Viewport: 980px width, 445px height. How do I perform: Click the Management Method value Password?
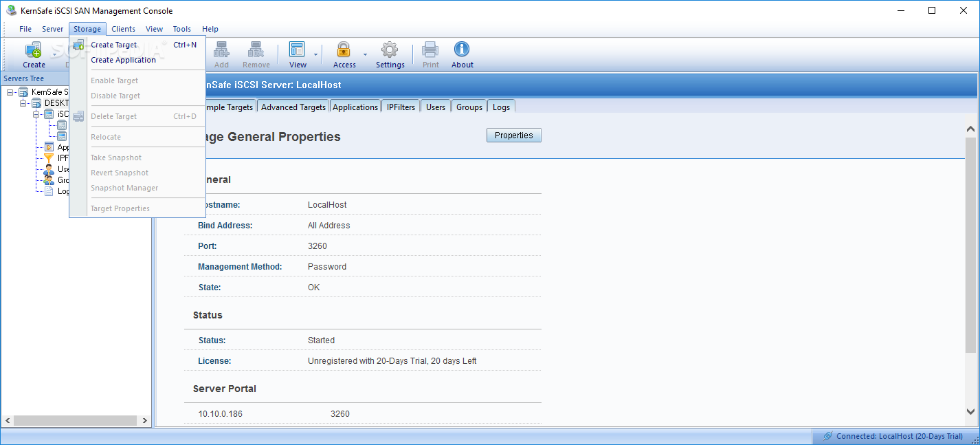point(327,266)
